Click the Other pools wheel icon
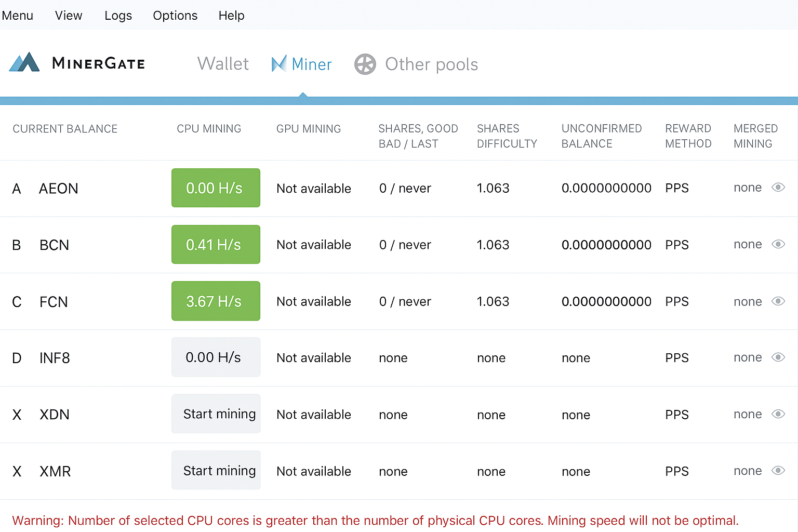This screenshot has height=532, width=798. [365, 64]
